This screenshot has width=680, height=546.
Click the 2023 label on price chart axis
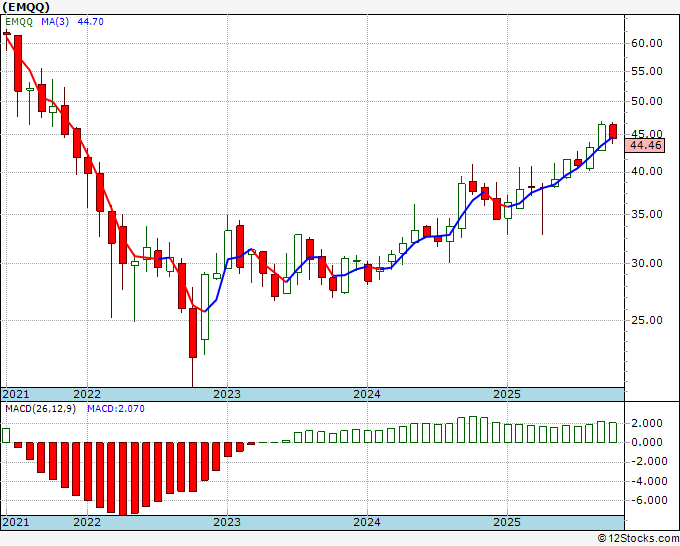pos(227,394)
